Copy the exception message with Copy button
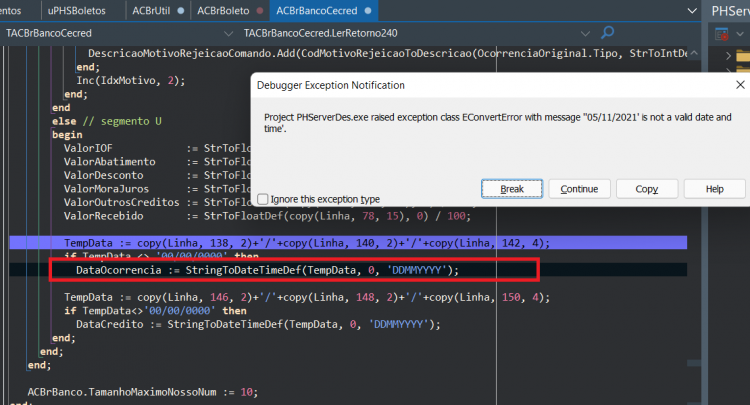 point(647,189)
